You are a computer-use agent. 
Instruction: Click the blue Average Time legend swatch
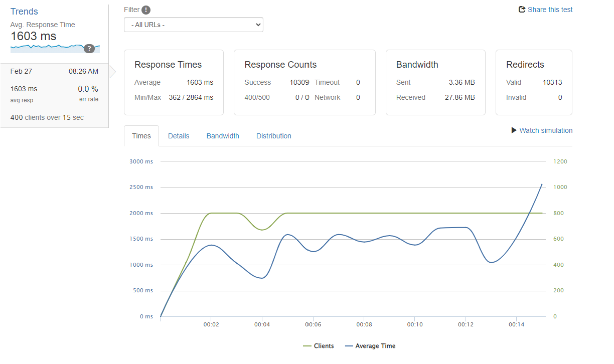click(x=349, y=346)
